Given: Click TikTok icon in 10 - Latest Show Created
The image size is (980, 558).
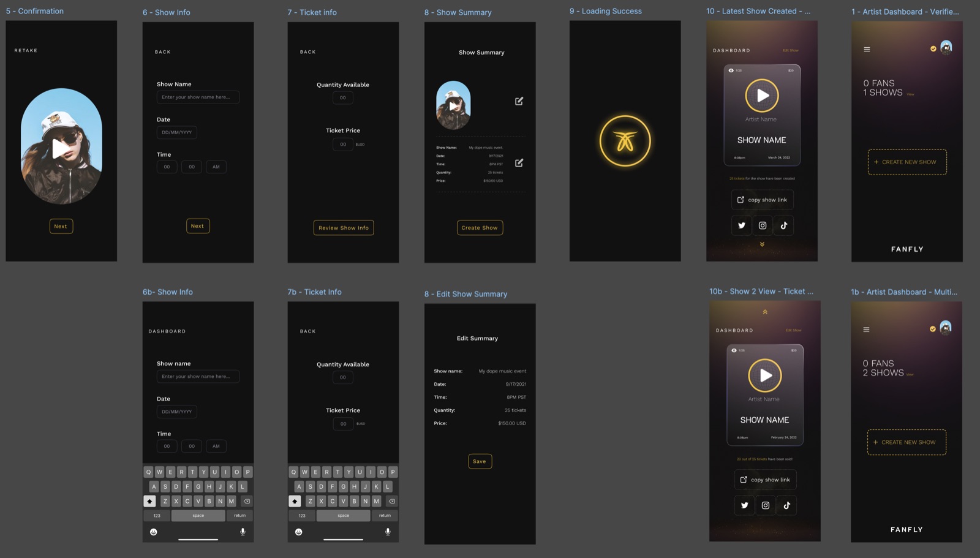Looking at the screenshot, I should 784,225.
